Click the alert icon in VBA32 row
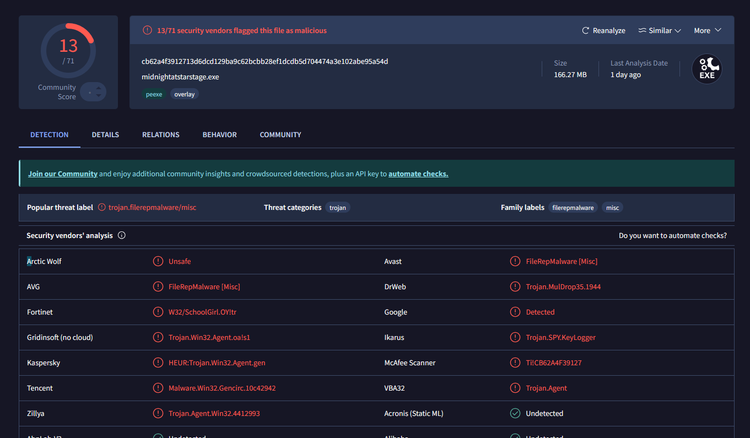This screenshot has height=438, width=750. point(515,388)
